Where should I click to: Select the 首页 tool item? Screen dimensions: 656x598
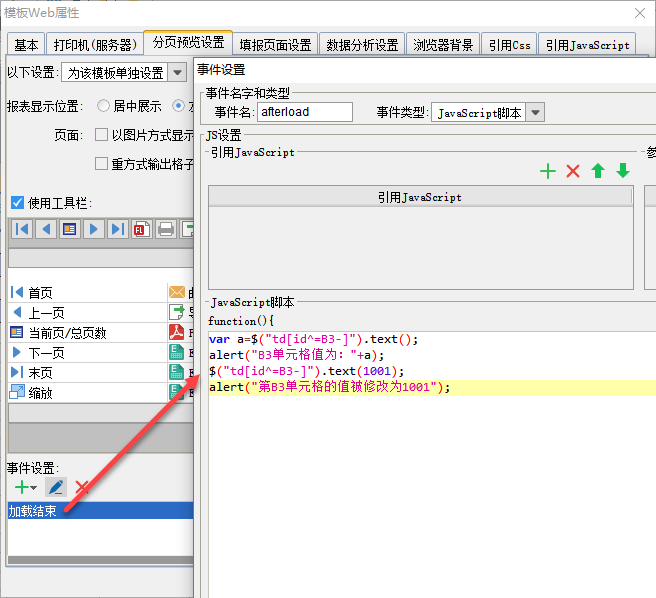(87, 292)
